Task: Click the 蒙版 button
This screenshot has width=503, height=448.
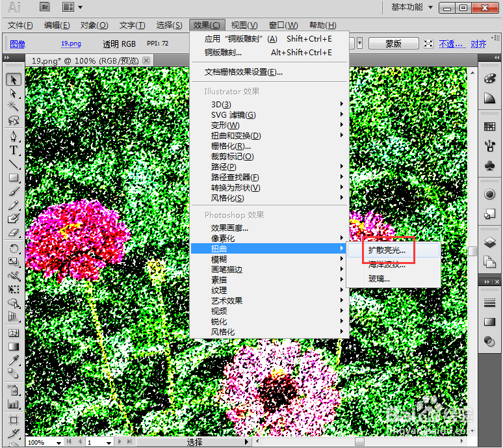Action: (394, 44)
